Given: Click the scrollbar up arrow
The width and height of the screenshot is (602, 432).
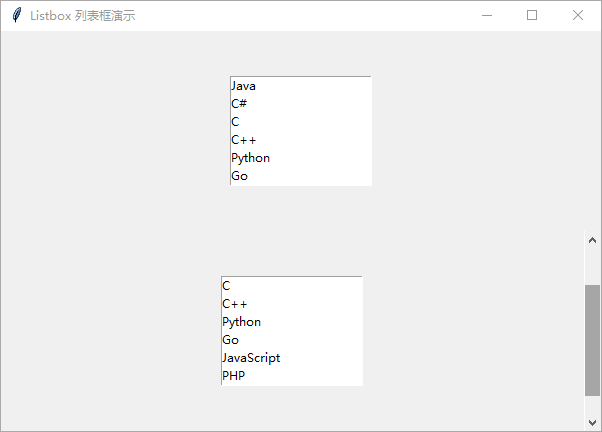Looking at the screenshot, I should 592,240.
